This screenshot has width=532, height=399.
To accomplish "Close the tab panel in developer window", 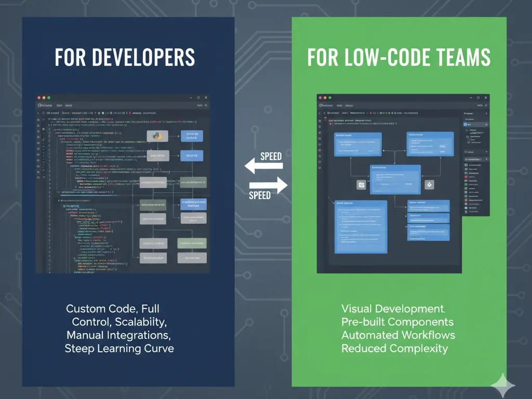I will click(x=206, y=105).
